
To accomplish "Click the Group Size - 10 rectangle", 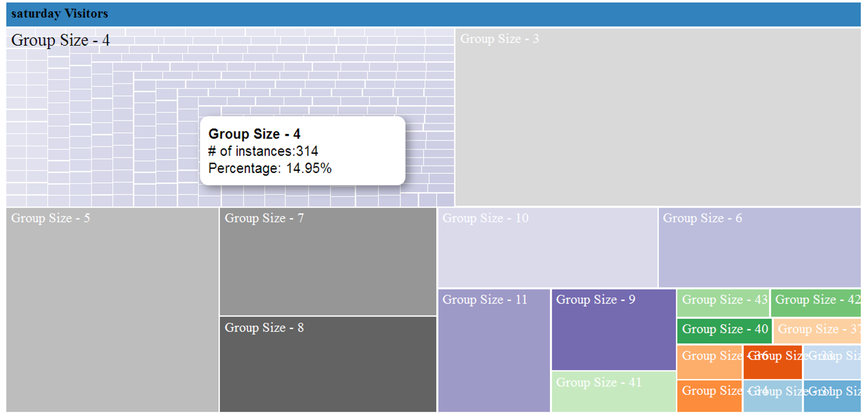I will click(x=548, y=248).
